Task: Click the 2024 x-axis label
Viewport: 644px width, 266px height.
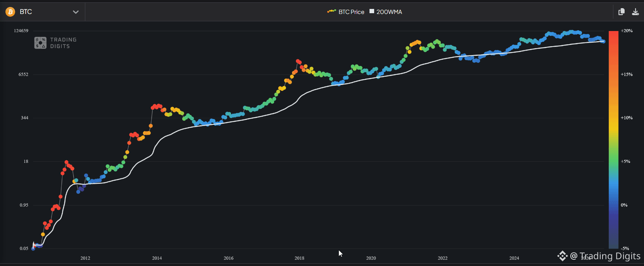Action: (514, 258)
